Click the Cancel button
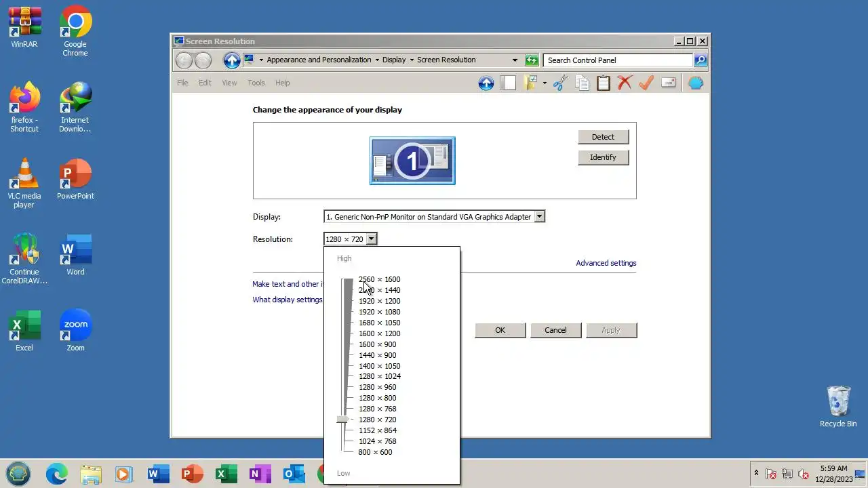The width and height of the screenshot is (868, 488). pos(555,330)
